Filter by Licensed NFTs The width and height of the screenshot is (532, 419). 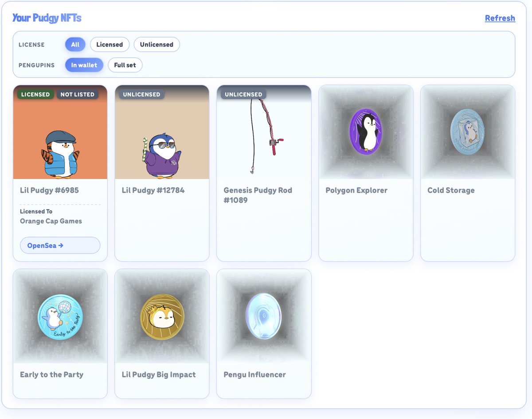[110, 44]
